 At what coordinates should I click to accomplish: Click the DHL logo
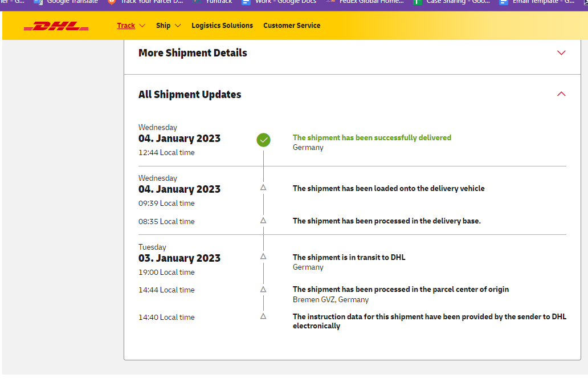coord(56,26)
